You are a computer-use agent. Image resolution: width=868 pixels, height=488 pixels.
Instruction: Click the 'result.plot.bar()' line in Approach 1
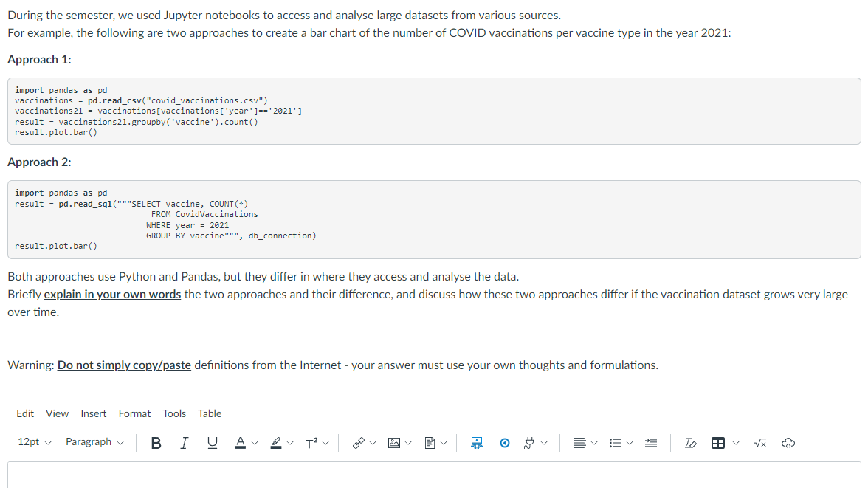pos(56,132)
